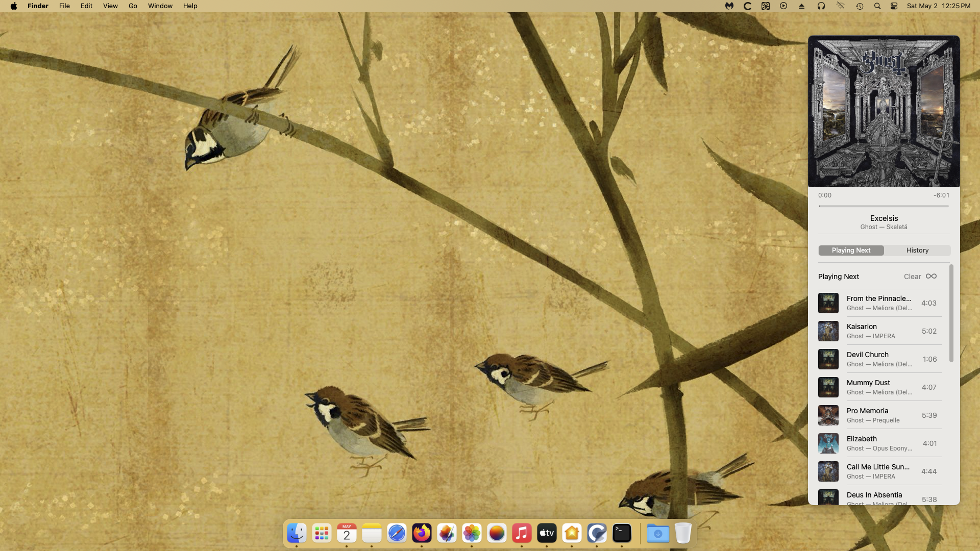The image size is (980, 551).
Task: Toggle the autoplay infinity icon
Action: (x=931, y=276)
